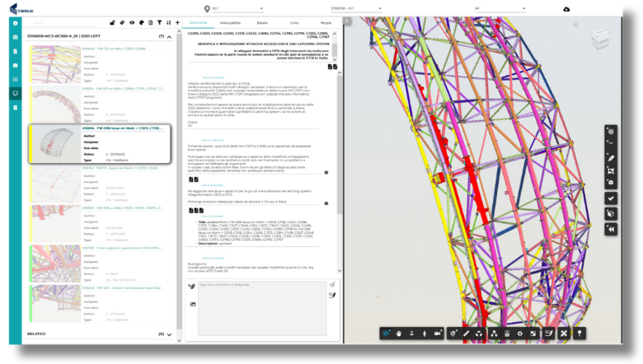The height and width of the screenshot is (364, 643).
Task: Click the new comment text box
Action: (262, 308)
